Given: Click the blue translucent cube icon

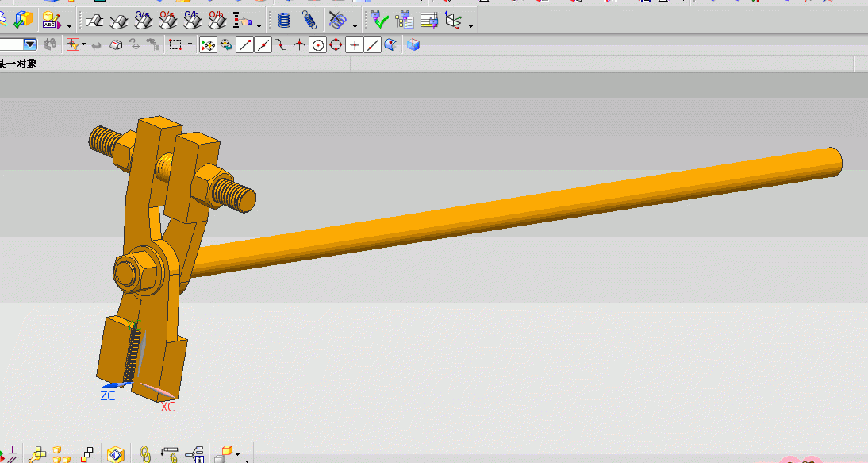Looking at the screenshot, I should 413,44.
